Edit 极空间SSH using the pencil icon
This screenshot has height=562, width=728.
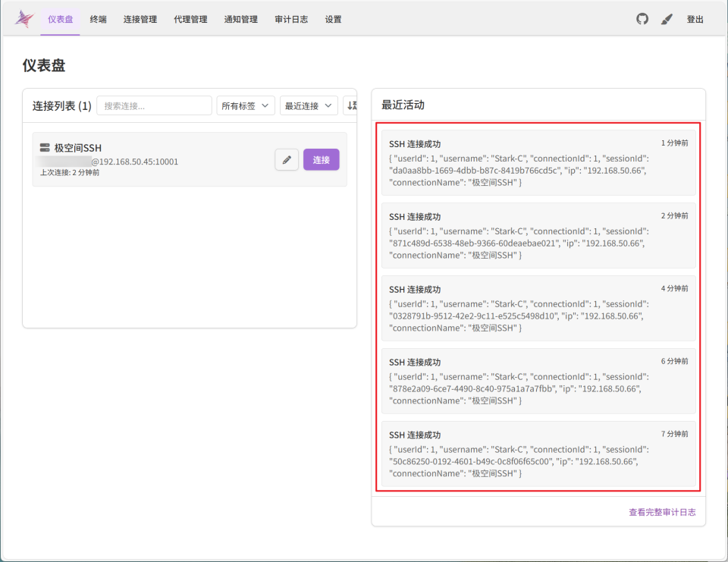(287, 159)
